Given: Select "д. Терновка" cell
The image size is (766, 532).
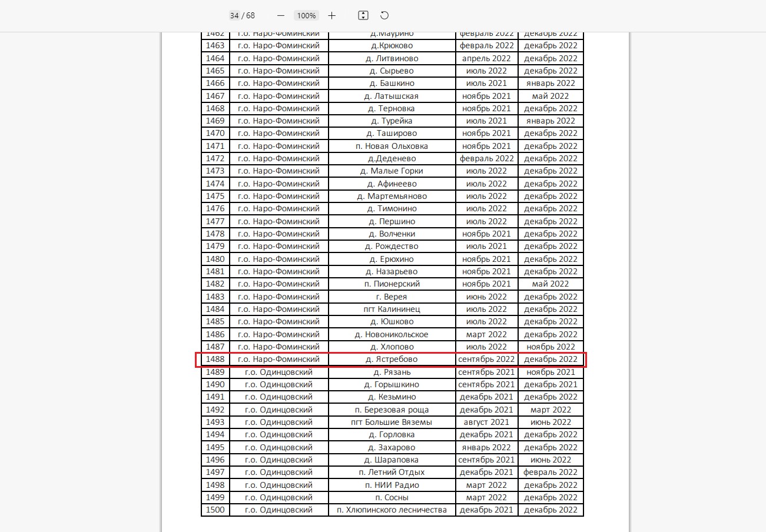Looking at the screenshot, I should (392, 108).
